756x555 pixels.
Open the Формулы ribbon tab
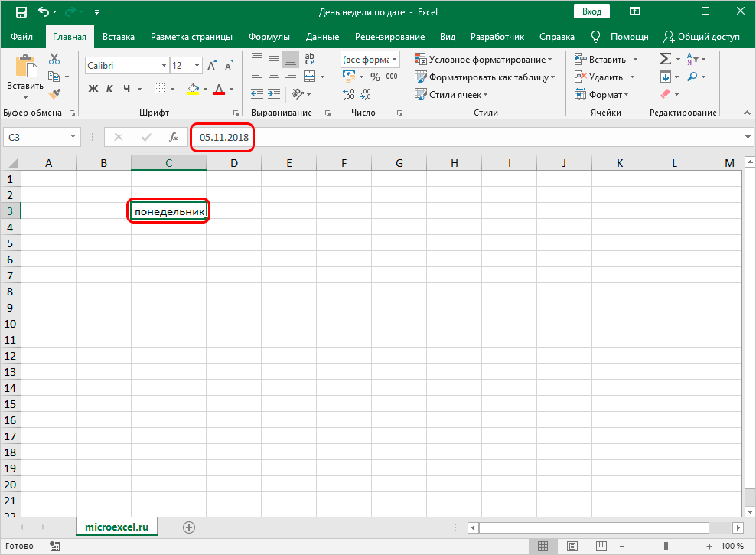coord(269,37)
